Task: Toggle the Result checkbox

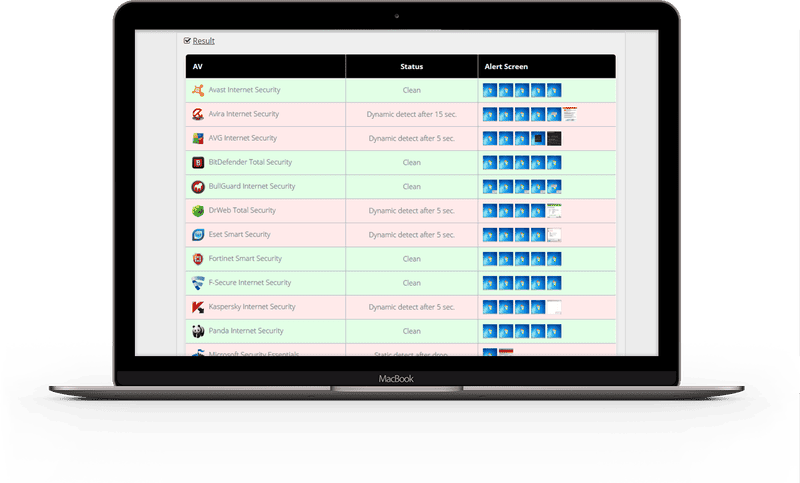Action: 187,40
